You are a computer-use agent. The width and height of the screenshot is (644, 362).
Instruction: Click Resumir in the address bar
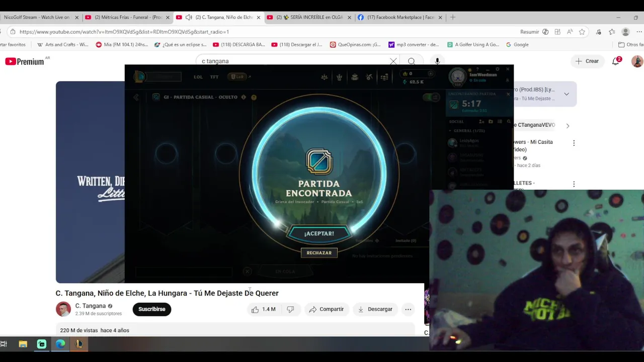point(529,32)
